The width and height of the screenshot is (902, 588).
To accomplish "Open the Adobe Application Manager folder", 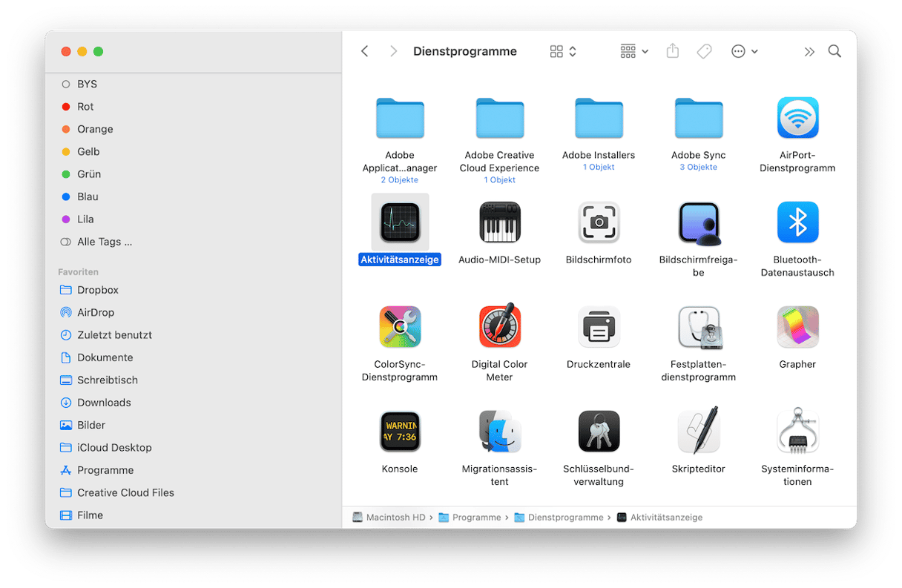I will (400, 118).
